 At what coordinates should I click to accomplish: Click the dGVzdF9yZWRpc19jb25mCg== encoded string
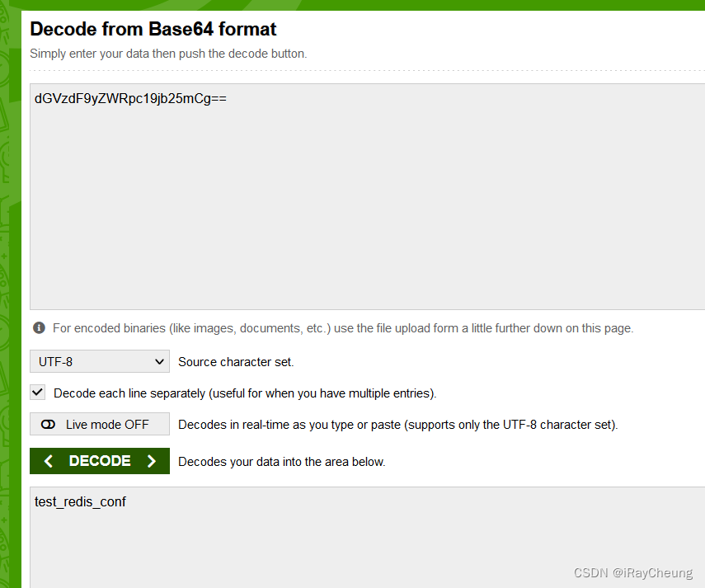pyautogui.click(x=130, y=98)
